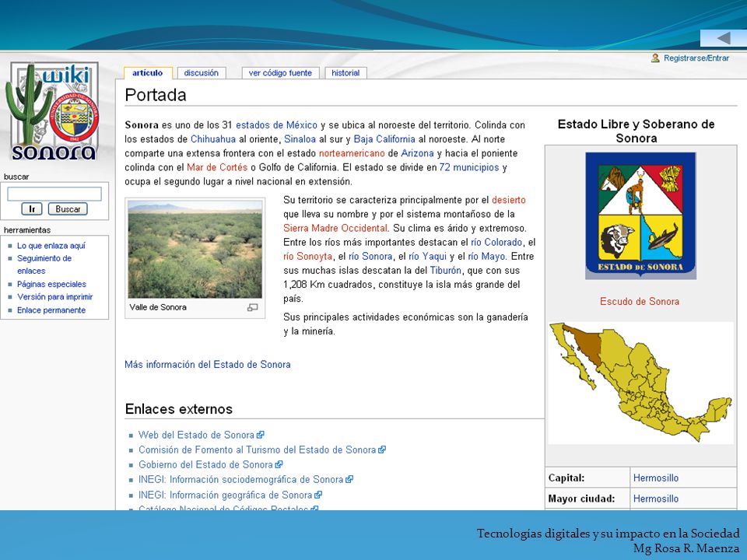Open Web del Estado de Sonora link

(x=196, y=435)
